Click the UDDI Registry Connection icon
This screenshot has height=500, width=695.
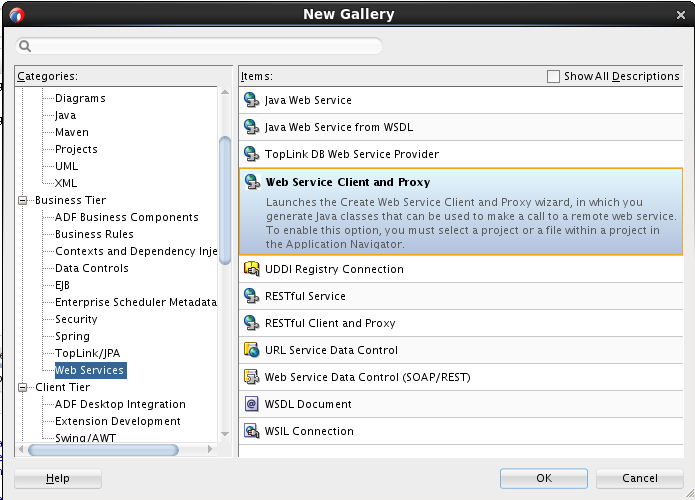tap(251, 269)
